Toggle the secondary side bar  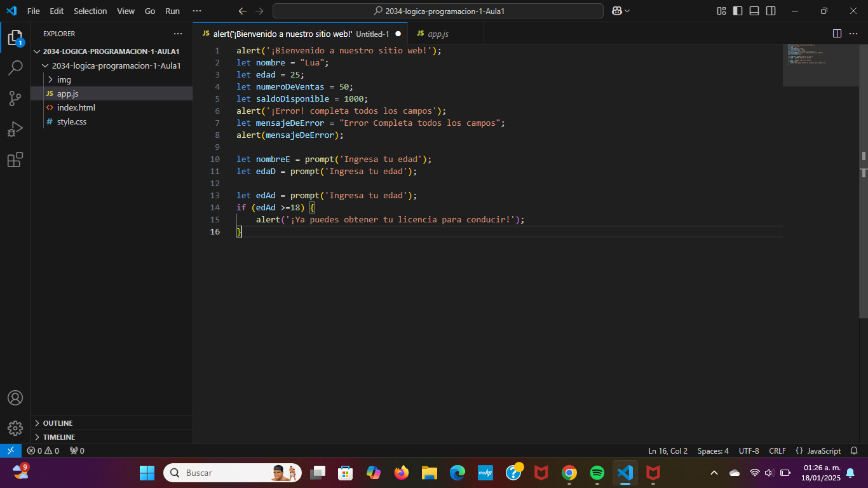(x=771, y=11)
